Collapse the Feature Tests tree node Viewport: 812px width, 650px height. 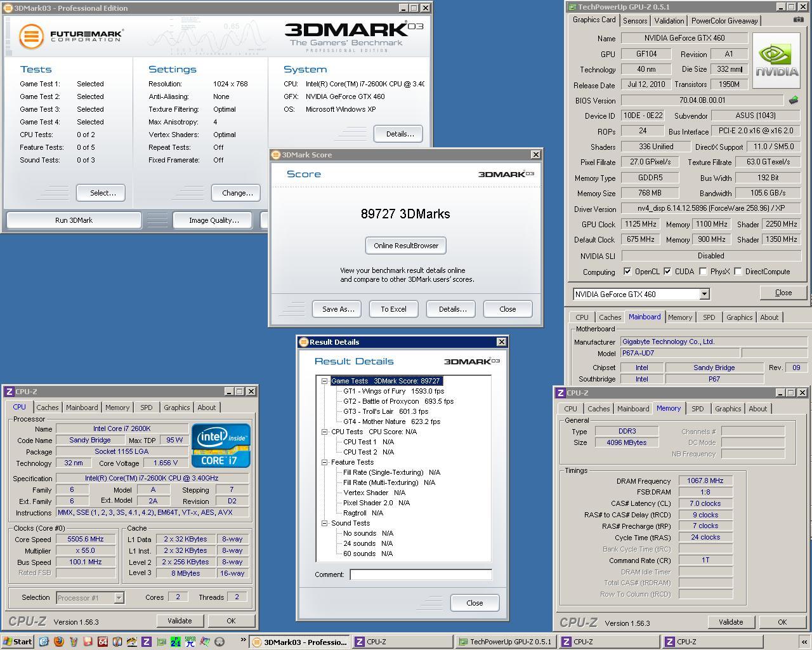tap(324, 462)
